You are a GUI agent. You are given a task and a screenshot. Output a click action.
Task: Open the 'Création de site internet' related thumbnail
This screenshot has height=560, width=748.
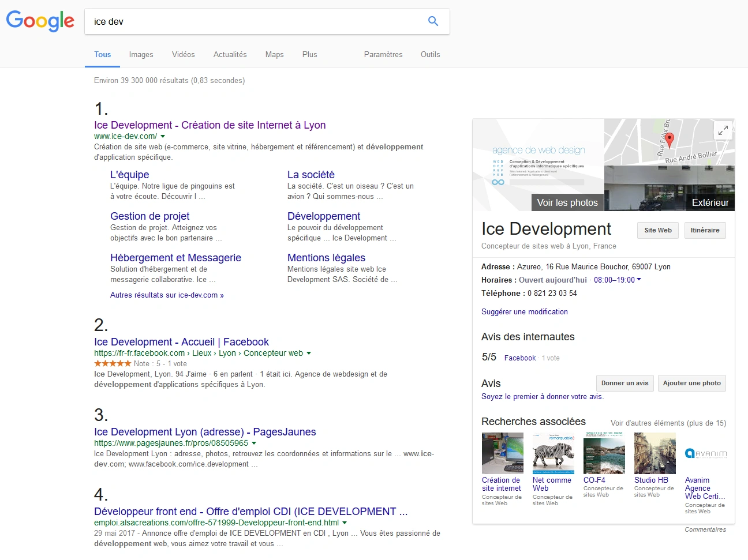503,453
